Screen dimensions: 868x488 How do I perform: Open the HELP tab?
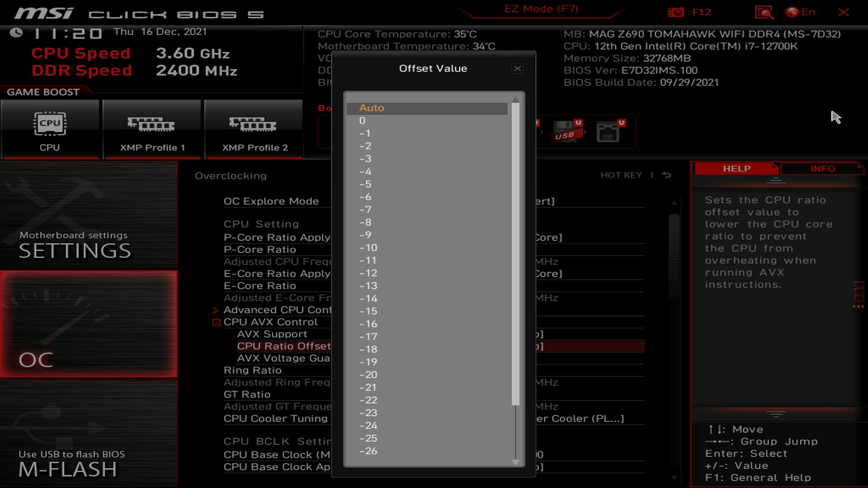(736, 169)
